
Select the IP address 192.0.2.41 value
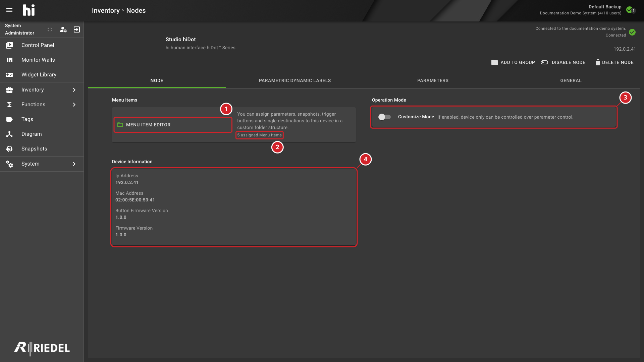(x=127, y=182)
